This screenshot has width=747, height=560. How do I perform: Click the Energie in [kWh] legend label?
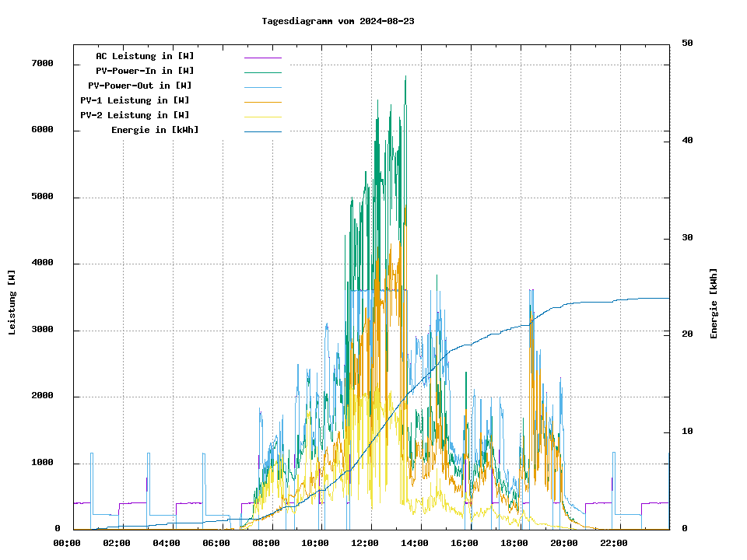tap(155, 130)
